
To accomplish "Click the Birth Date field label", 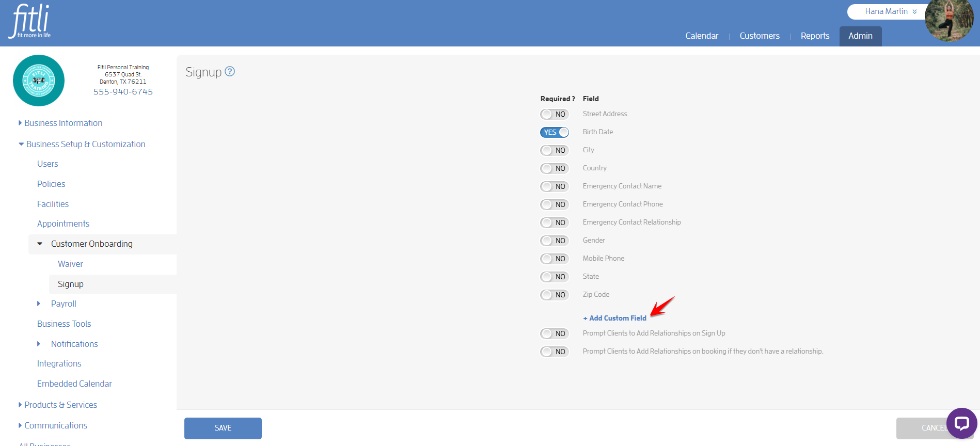I will (598, 132).
